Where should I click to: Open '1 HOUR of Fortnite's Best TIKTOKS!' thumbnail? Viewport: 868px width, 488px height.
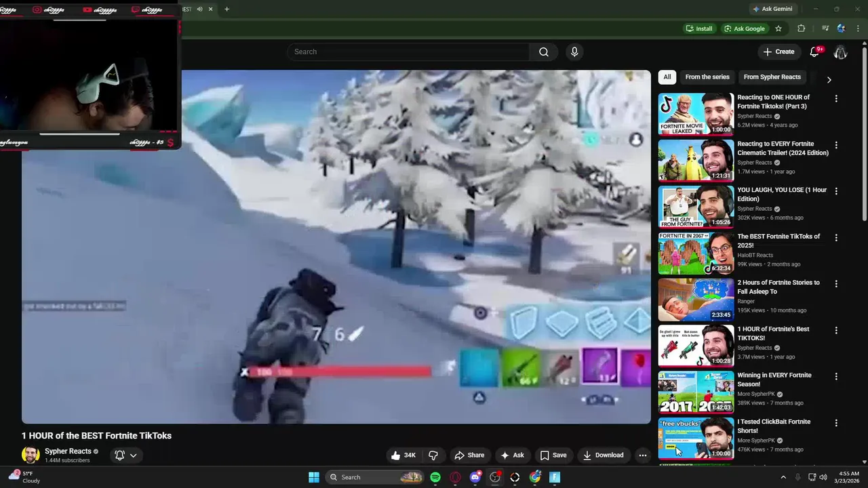[x=696, y=346]
